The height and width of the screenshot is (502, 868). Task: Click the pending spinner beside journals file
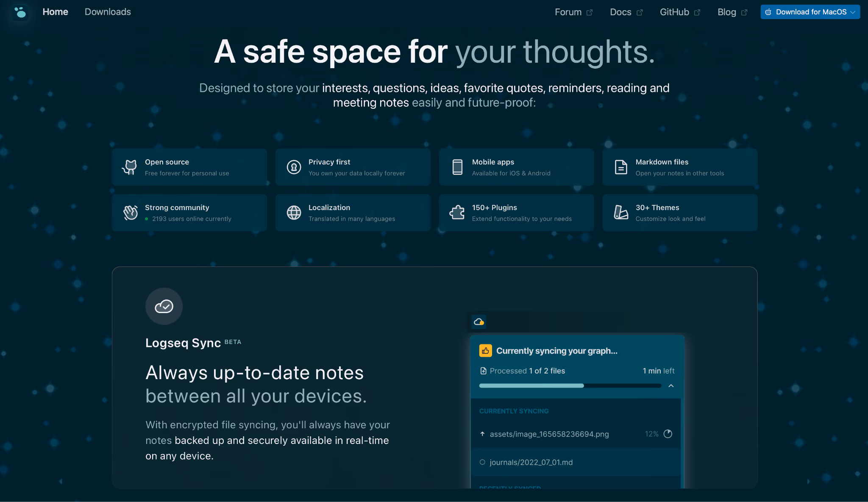[x=482, y=462]
